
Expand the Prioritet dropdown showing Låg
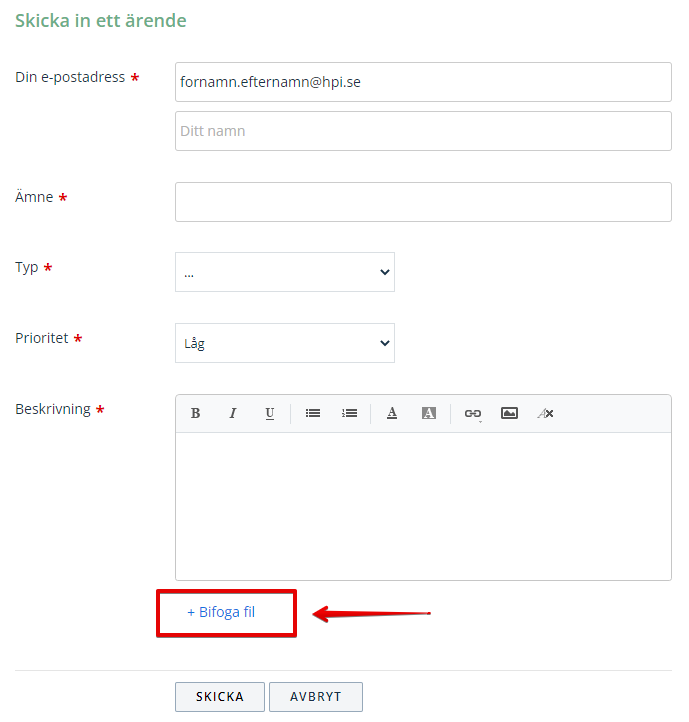tap(285, 343)
